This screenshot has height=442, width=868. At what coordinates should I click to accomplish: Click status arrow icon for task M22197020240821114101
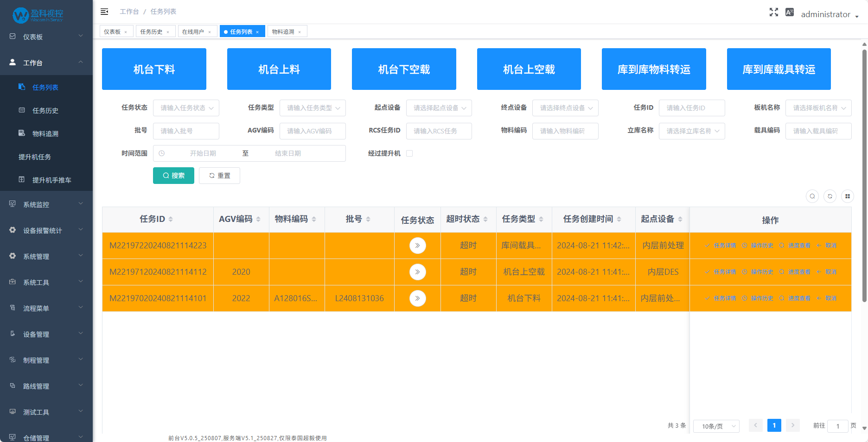tap(418, 298)
